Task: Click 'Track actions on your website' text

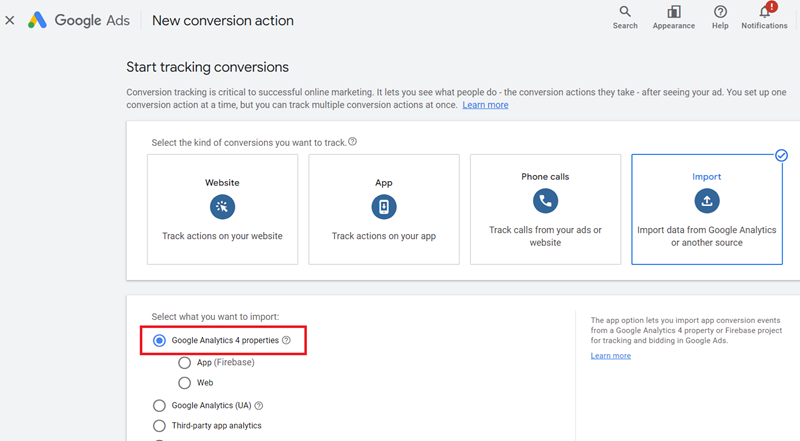Action: point(222,236)
